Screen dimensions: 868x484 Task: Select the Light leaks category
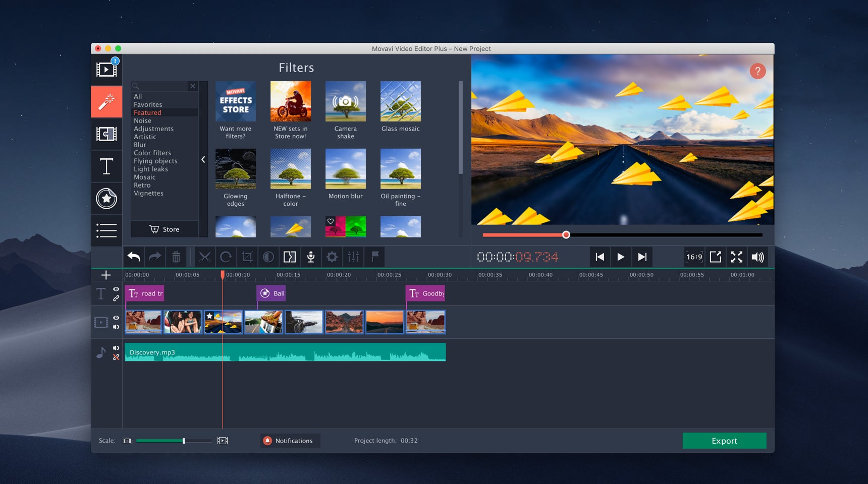pyautogui.click(x=151, y=169)
